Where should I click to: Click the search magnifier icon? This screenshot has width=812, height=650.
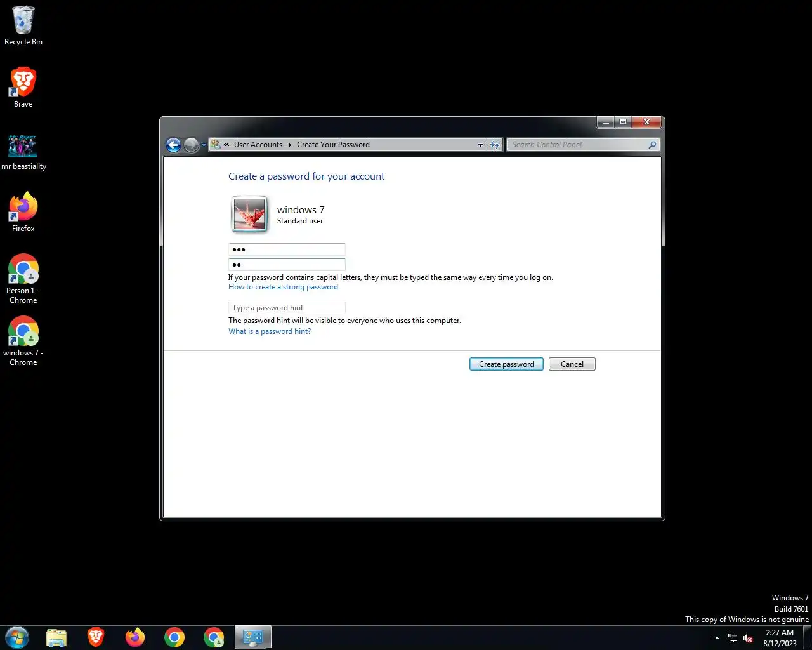click(x=652, y=145)
